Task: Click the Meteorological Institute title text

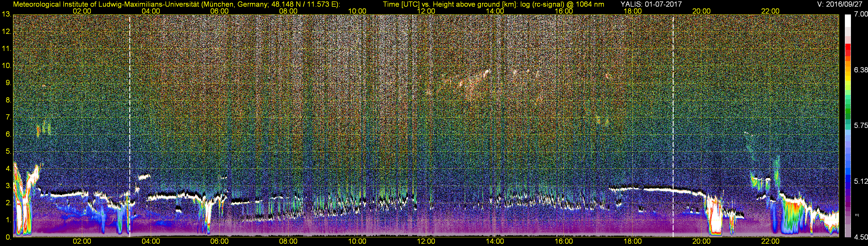Action: [x=176, y=4]
